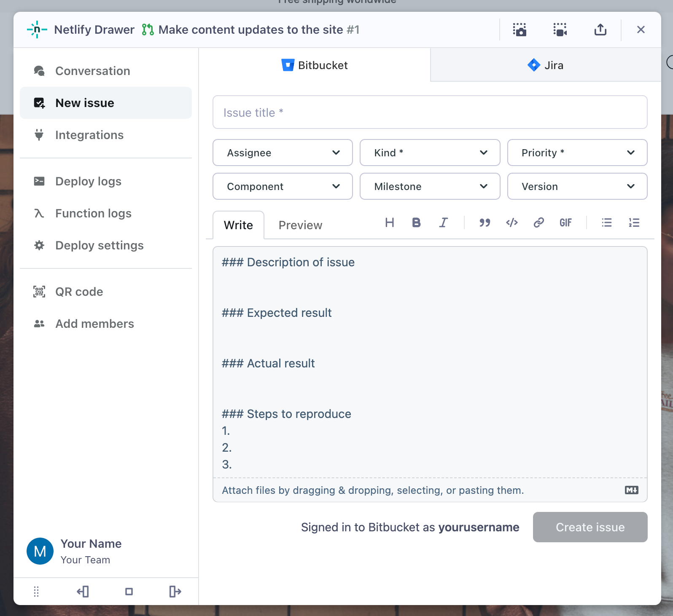Open the Conversation section
The width and height of the screenshot is (673, 616).
click(x=106, y=71)
